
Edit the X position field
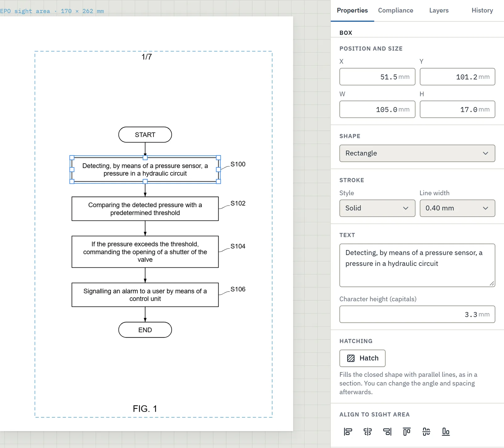pyautogui.click(x=377, y=77)
